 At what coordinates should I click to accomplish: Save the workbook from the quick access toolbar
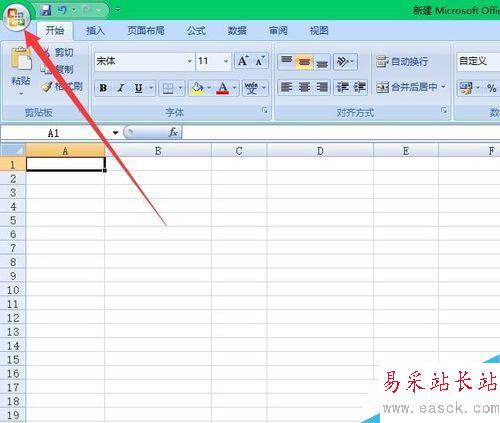pos(46,10)
